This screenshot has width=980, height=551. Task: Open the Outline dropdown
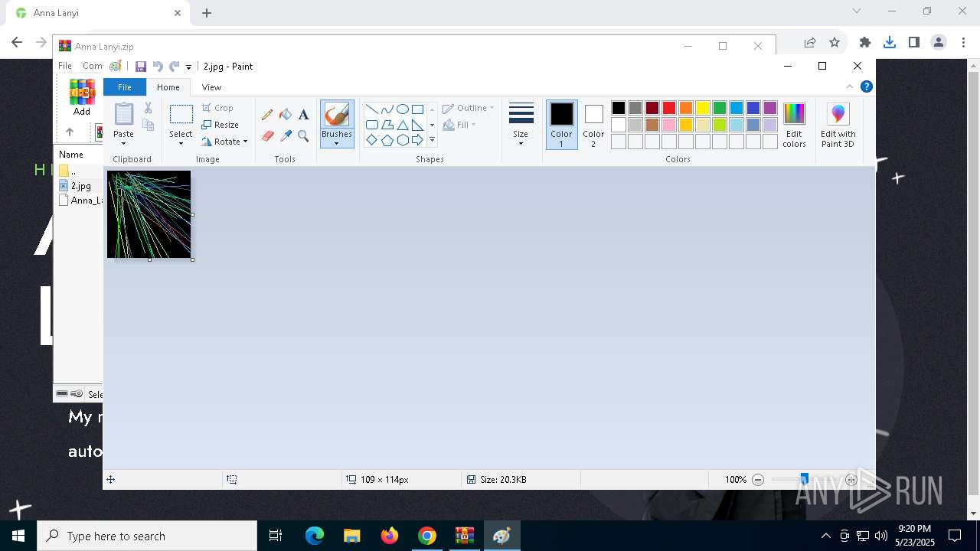[x=469, y=108]
